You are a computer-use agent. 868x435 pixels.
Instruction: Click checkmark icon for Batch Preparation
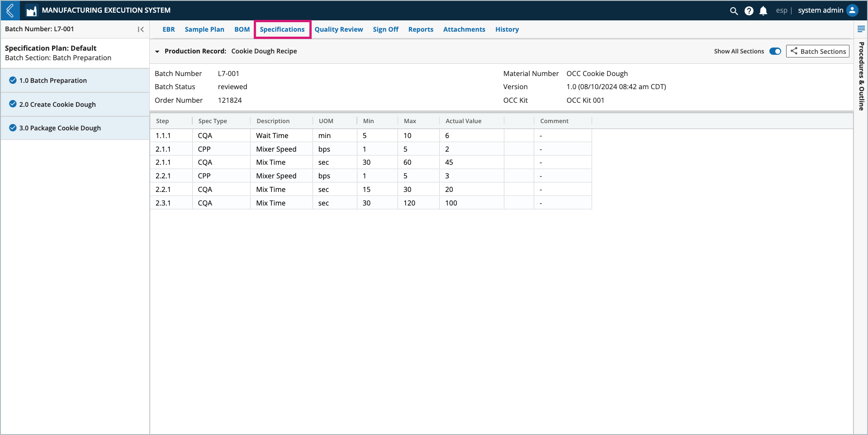click(x=13, y=80)
